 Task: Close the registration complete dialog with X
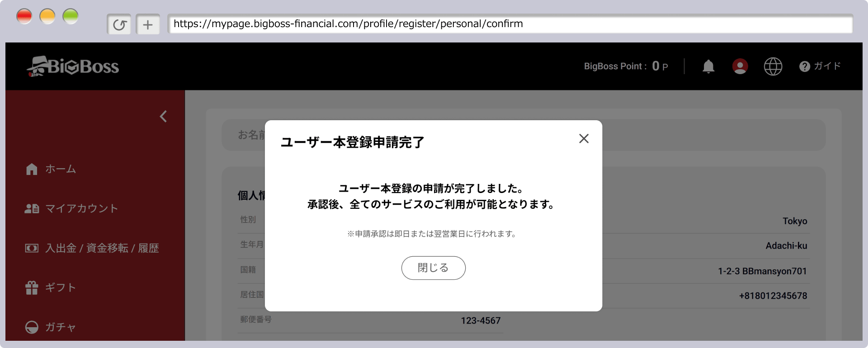pos(584,139)
